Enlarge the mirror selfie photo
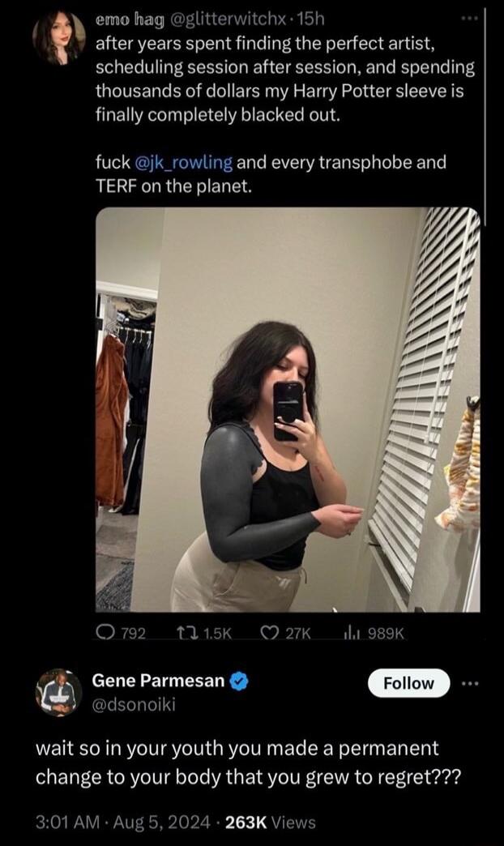504x846 pixels. [x=288, y=409]
